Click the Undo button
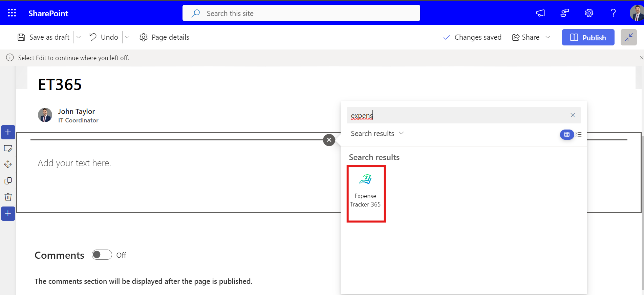Image resolution: width=644 pixels, height=295 pixels. [104, 37]
